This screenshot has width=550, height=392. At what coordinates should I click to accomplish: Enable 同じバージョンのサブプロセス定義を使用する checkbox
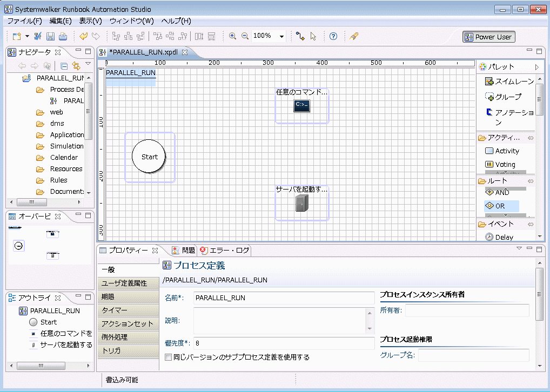click(169, 357)
